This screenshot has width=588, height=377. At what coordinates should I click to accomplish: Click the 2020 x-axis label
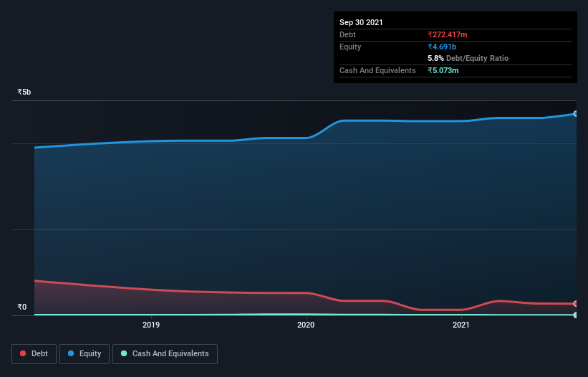(306, 325)
